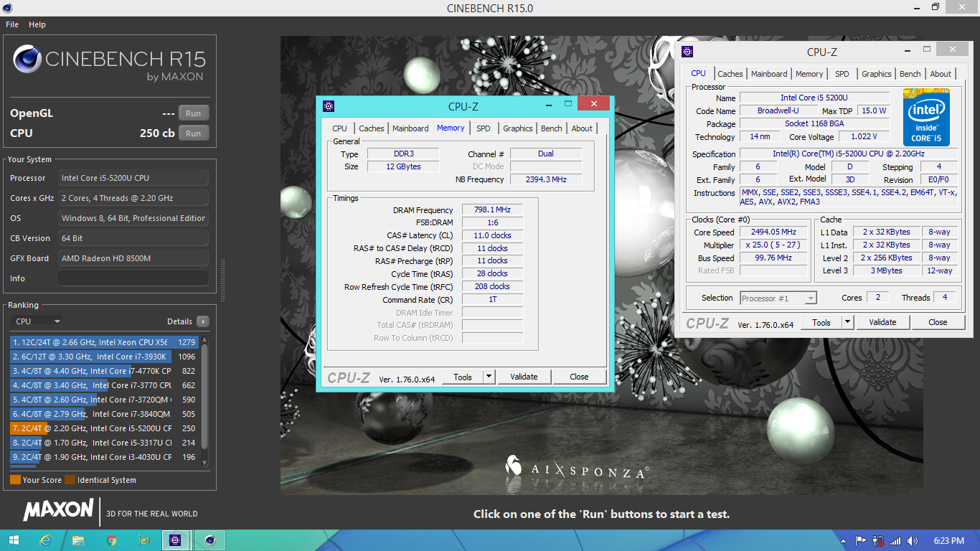Viewport: 980px width, 551px height.
Task: Run the OpenGL benchmark test
Action: coord(194,113)
